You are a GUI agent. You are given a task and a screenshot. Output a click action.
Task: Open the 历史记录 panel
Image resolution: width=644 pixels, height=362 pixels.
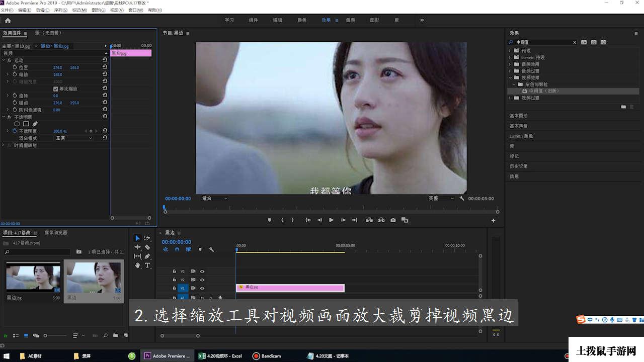519,166
